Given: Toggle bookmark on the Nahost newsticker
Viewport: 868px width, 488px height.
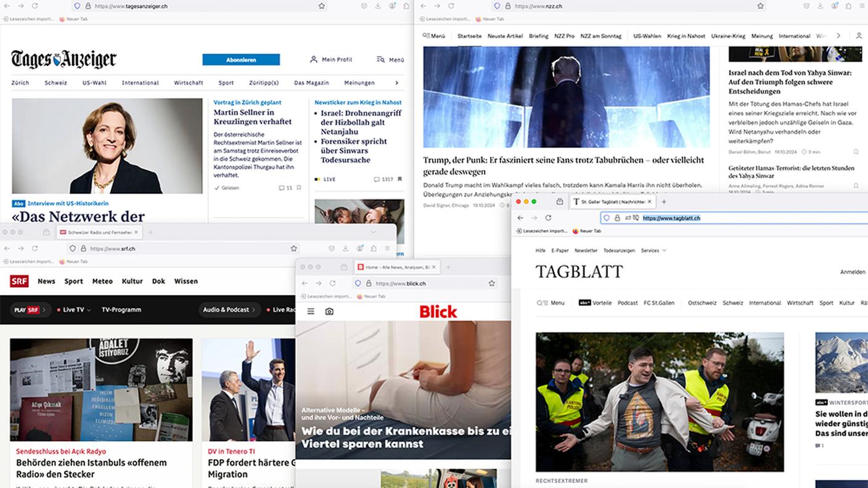Looking at the screenshot, I should pos(399,179).
